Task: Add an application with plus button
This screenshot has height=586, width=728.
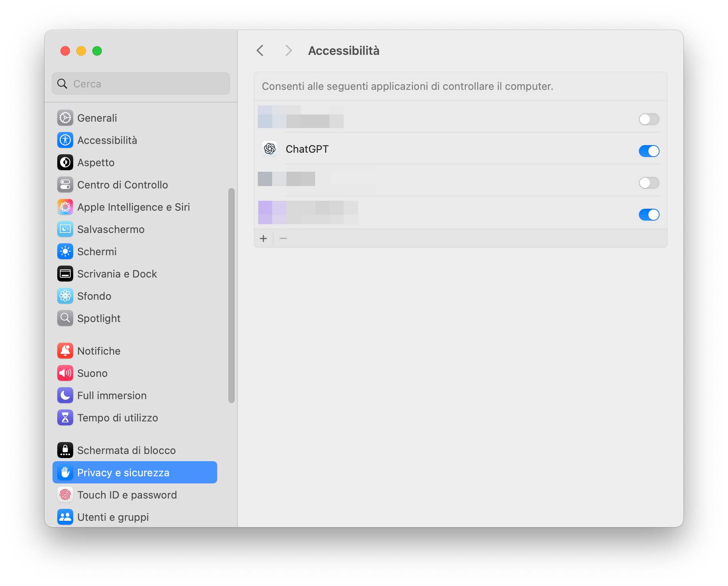Action: [x=263, y=239]
